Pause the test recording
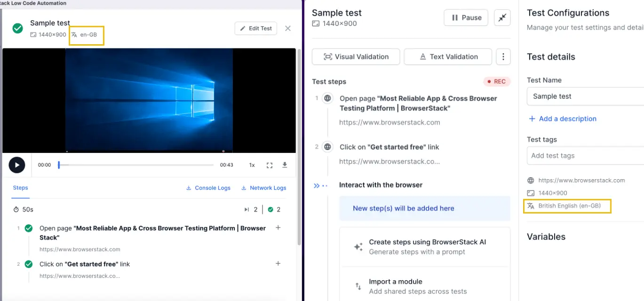This screenshot has width=644, height=301. [x=467, y=18]
